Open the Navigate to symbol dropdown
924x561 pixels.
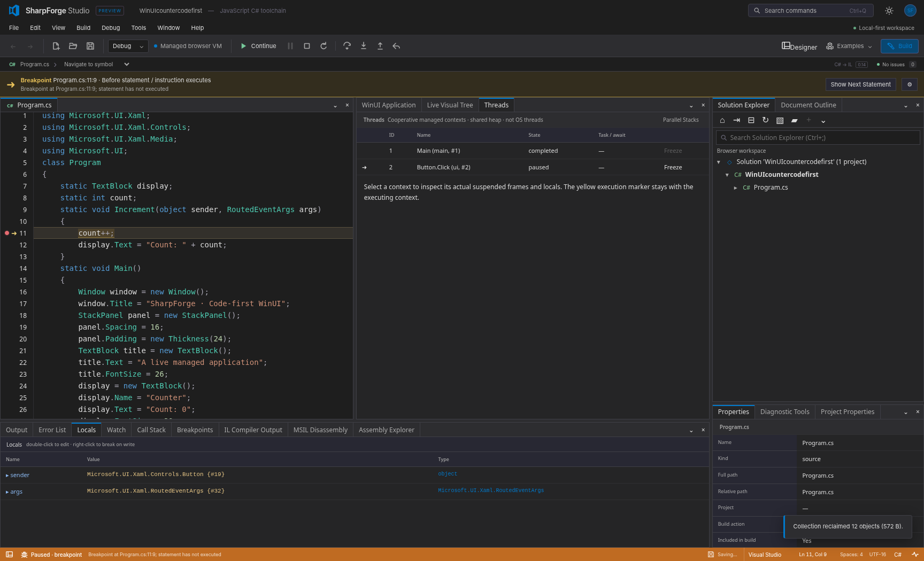96,64
